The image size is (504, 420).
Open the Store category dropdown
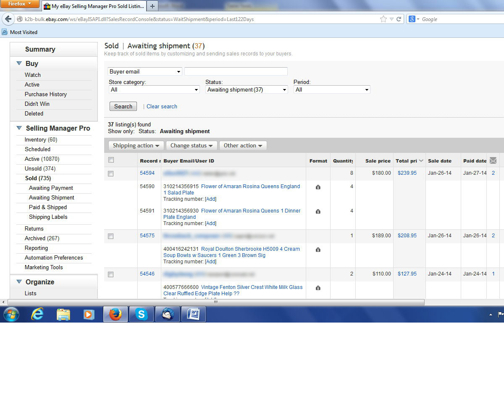pos(154,89)
